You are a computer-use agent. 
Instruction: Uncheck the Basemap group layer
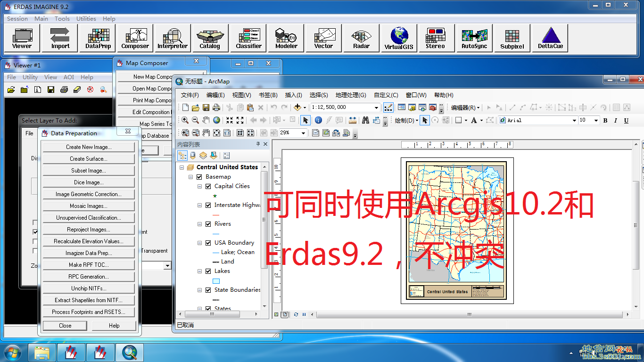[x=199, y=177]
